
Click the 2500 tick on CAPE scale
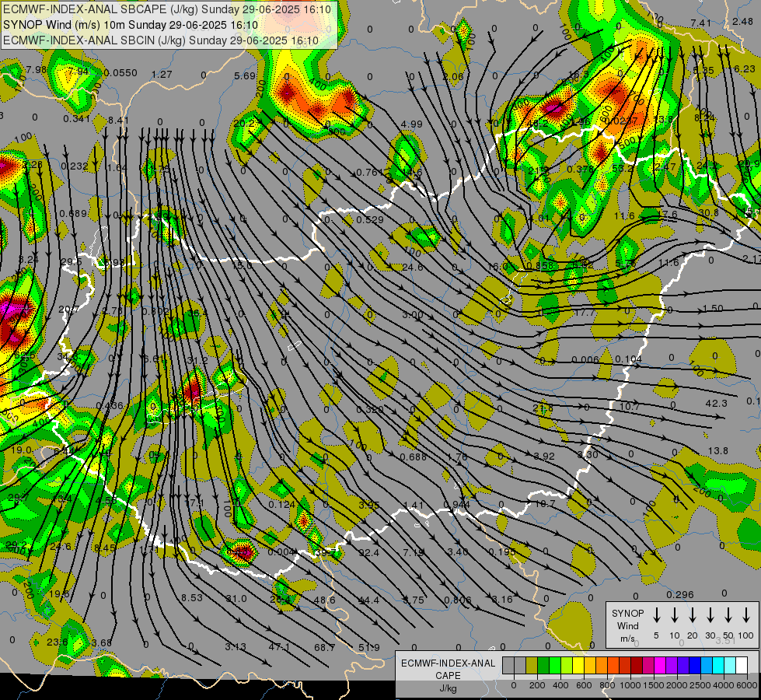tap(700, 685)
